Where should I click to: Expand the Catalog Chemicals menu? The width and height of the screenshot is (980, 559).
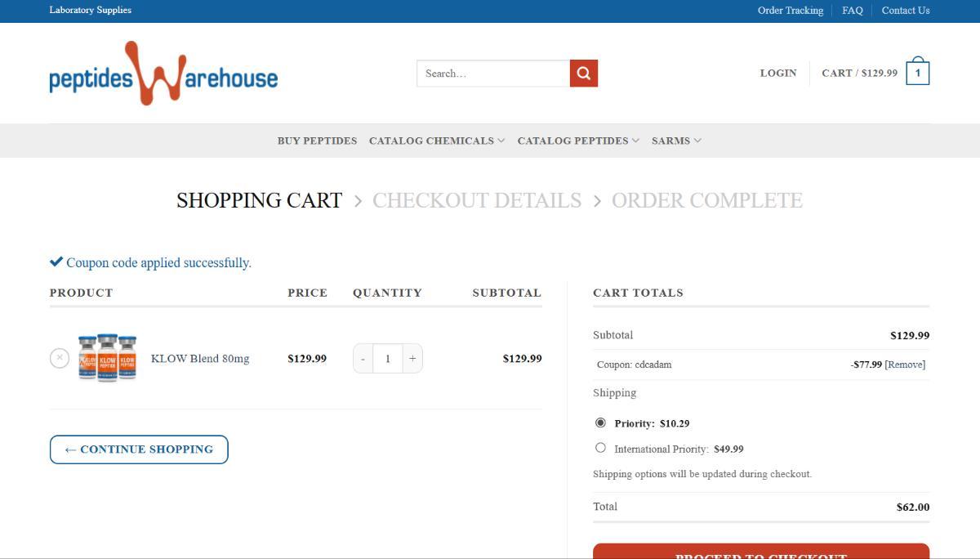436,141
